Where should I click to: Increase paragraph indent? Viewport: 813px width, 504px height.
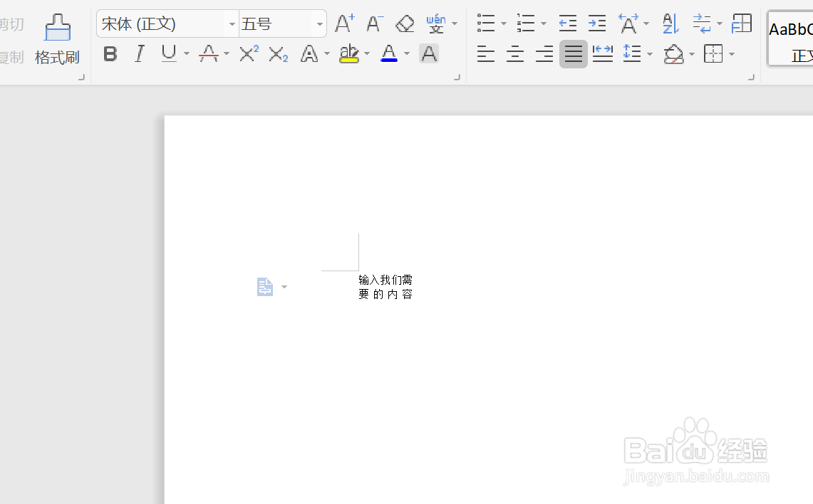coord(597,23)
